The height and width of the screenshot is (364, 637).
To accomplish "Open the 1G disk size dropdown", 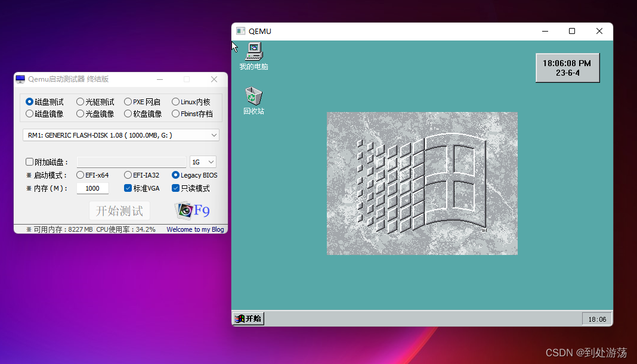I will click(x=203, y=162).
